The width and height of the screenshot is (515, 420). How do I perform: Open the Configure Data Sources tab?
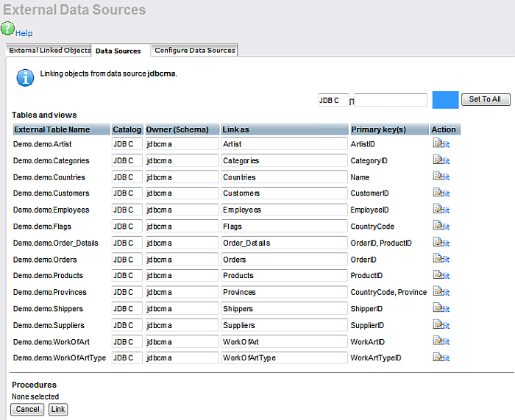[x=194, y=50]
